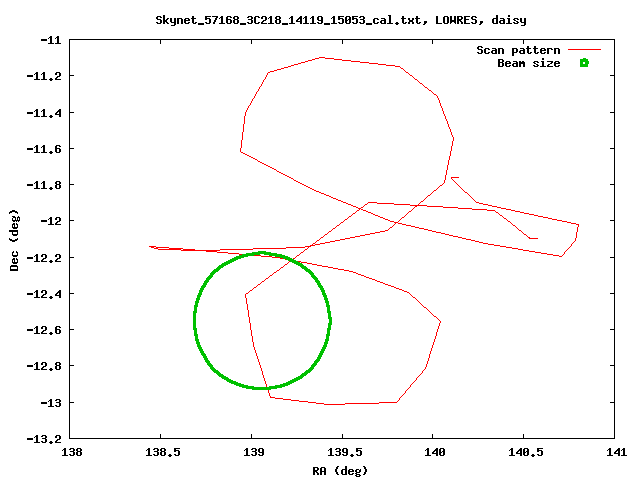
Task: Click the 'Dec (deg)' axis label
Action: pos(14,240)
